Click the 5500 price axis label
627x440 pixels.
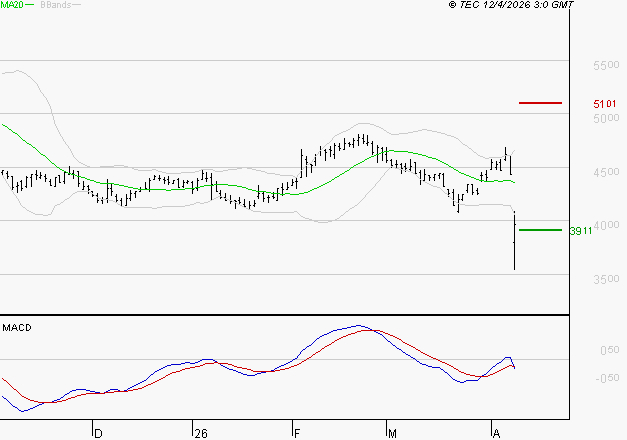(x=606, y=65)
